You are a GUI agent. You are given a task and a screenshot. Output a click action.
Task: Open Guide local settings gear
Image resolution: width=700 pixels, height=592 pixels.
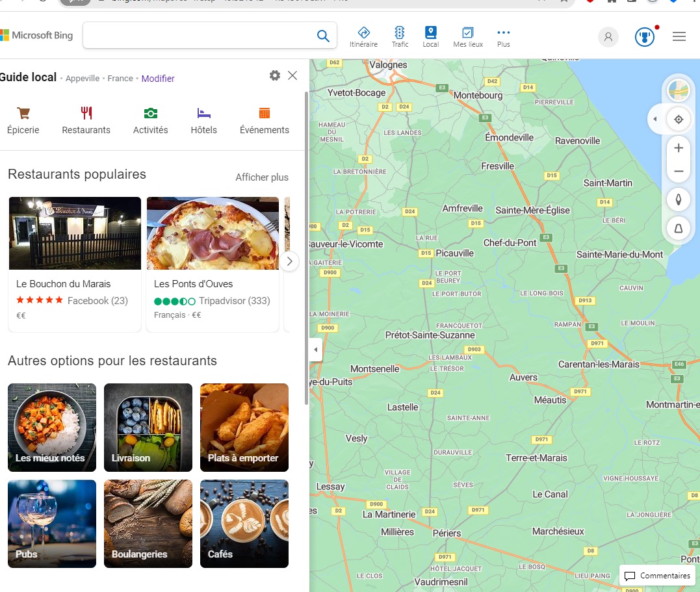click(275, 75)
